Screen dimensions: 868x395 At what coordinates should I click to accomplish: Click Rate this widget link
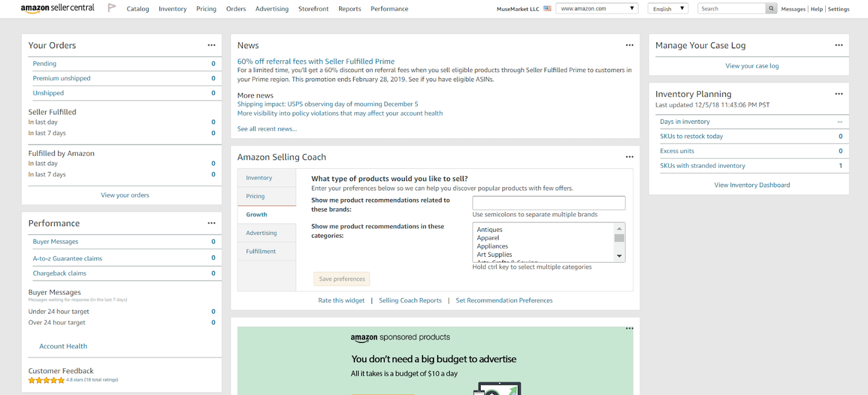(x=341, y=300)
